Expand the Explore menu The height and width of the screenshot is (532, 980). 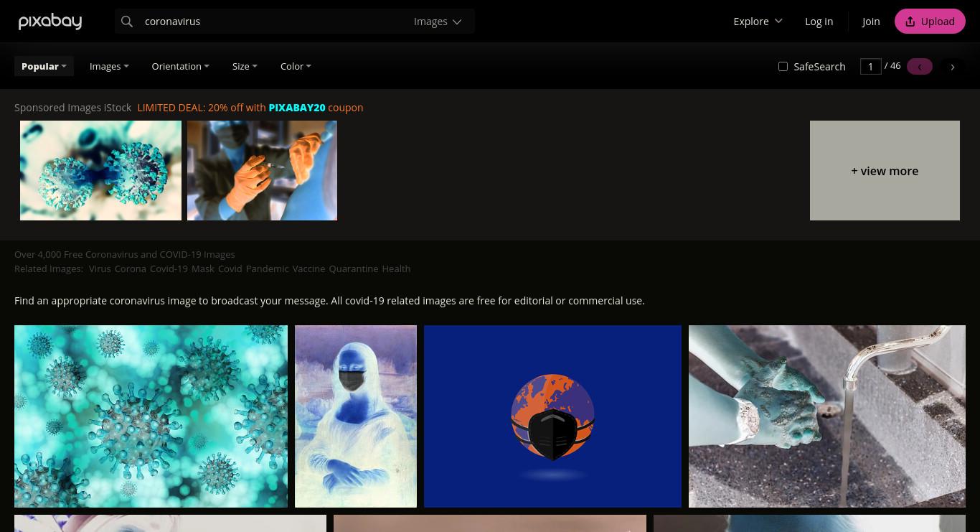758,22
